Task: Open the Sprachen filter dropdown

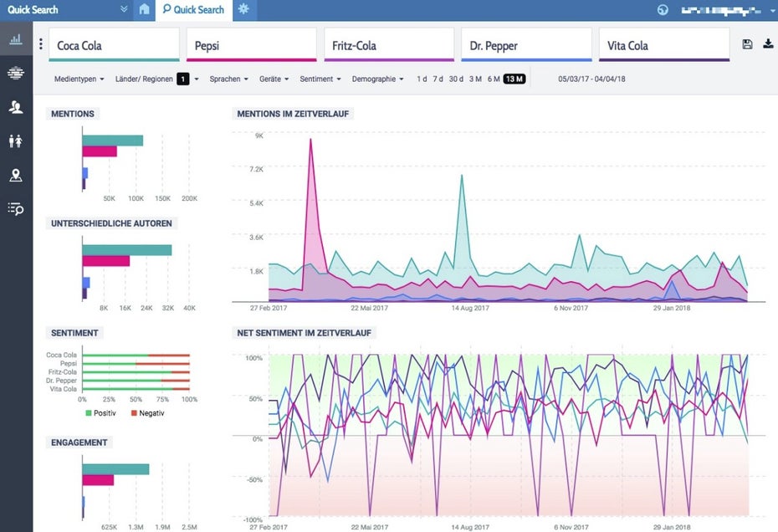Action: click(x=228, y=79)
